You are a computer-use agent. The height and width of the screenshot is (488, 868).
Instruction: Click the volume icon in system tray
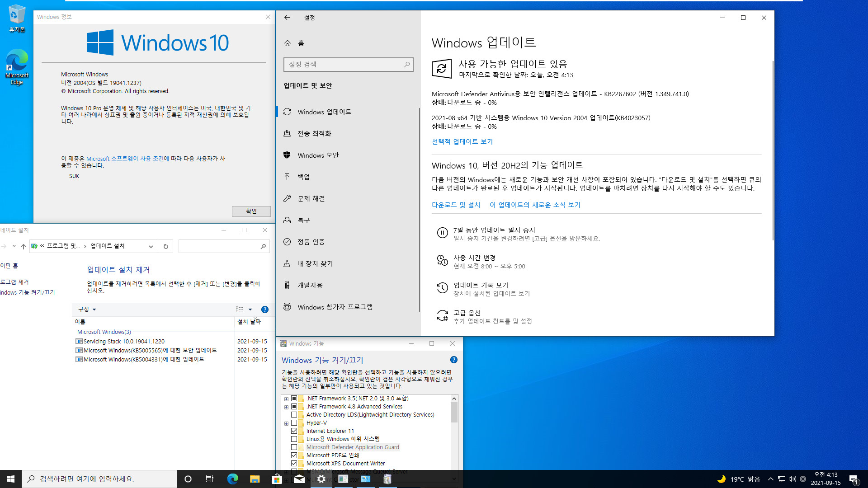792,479
